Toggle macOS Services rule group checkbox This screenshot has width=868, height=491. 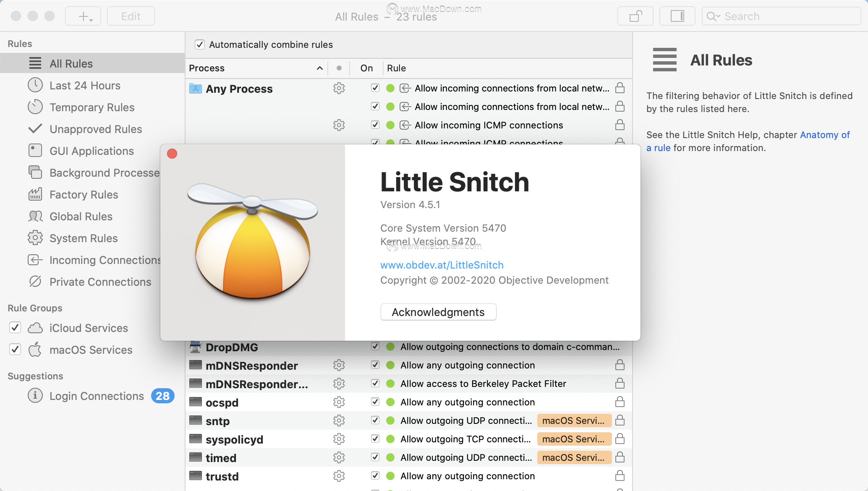[15, 349]
